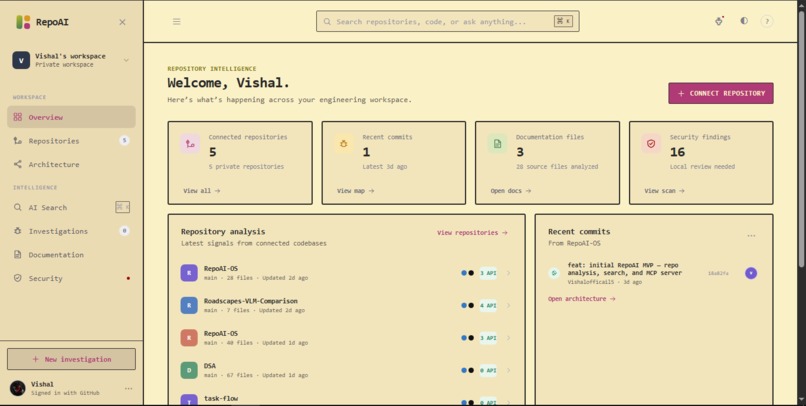This screenshot has width=806, height=406.
Task: Click the language dots on DSA row
Action: point(467,370)
